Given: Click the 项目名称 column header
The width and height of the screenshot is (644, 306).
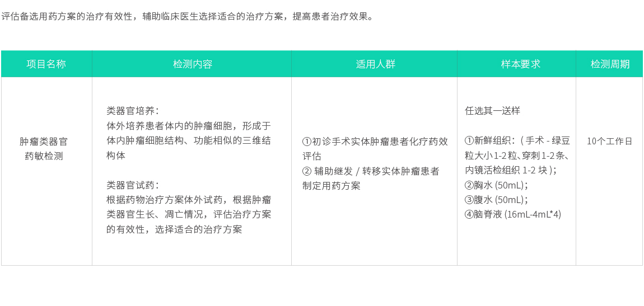Looking at the screenshot, I should click(46, 64).
